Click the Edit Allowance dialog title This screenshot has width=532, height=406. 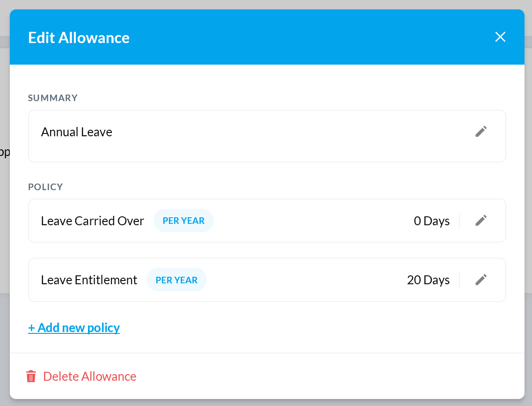[79, 37]
